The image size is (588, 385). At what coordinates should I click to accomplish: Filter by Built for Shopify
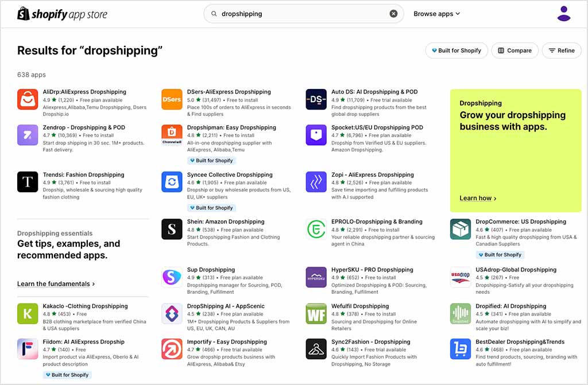click(x=457, y=50)
